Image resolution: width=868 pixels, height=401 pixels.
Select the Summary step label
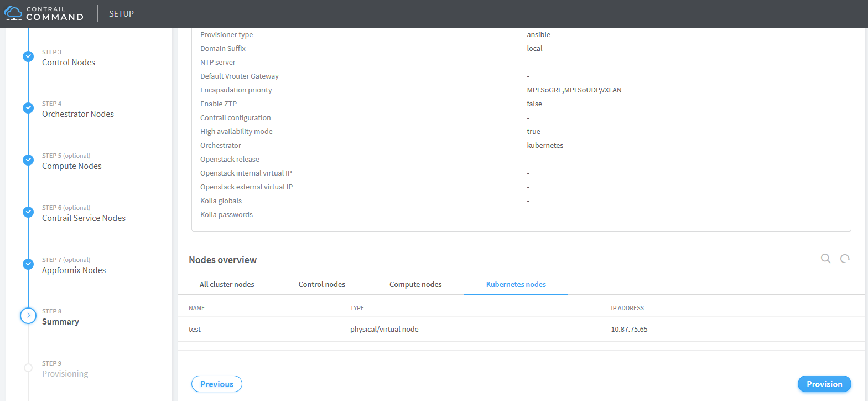(x=60, y=322)
